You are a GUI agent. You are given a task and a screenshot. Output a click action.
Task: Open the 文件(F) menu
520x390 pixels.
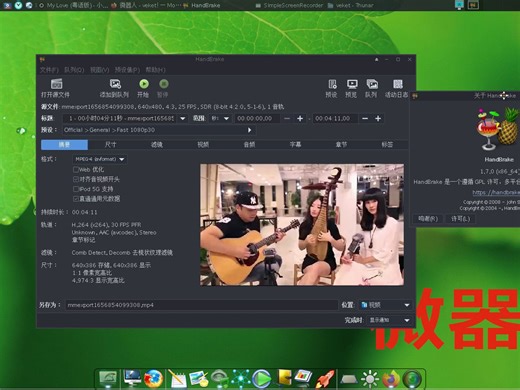49,70
